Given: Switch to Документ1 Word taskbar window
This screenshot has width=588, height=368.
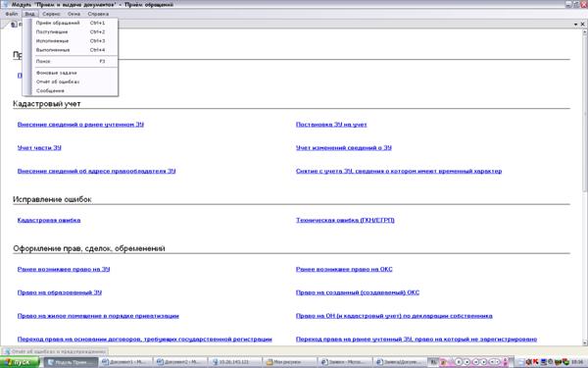Looking at the screenshot, I should [126, 362].
